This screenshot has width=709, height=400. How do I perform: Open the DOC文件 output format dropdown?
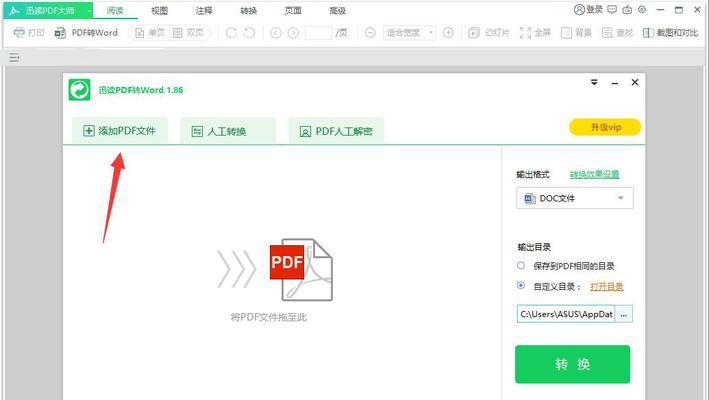pos(575,198)
